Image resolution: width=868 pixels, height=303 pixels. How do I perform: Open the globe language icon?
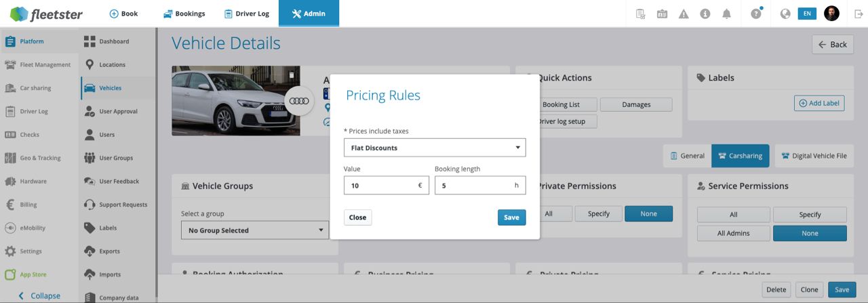pos(785,14)
